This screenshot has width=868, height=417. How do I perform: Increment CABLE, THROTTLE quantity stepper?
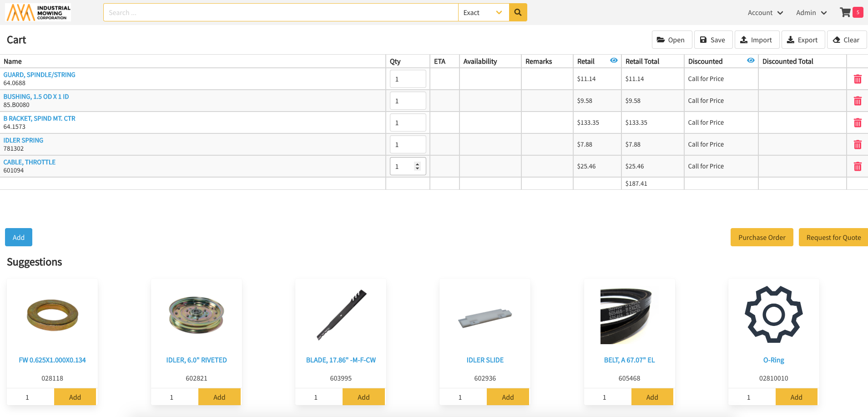[417, 164]
